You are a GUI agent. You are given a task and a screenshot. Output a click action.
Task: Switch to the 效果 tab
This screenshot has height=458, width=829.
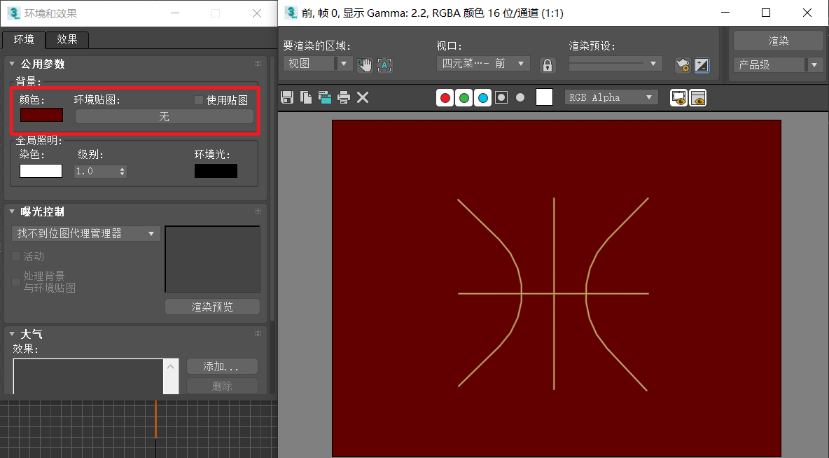tap(68, 39)
